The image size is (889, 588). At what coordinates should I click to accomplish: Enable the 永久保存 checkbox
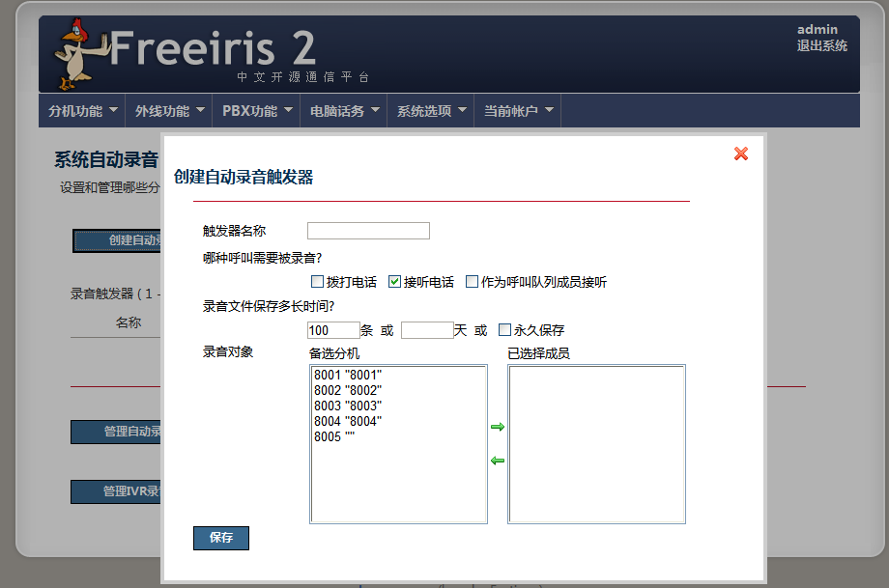tap(504, 329)
